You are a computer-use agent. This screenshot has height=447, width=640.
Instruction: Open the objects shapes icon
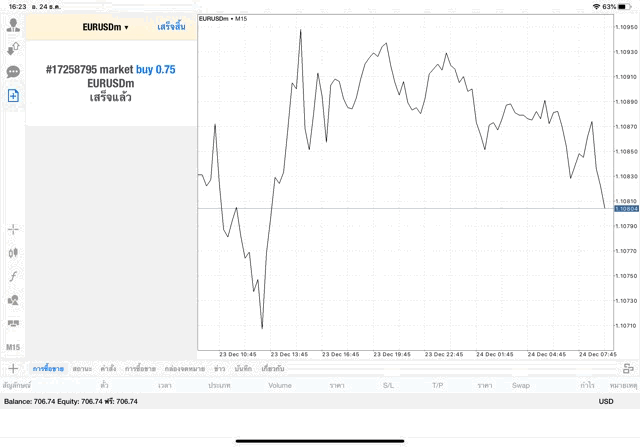[13, 299]
